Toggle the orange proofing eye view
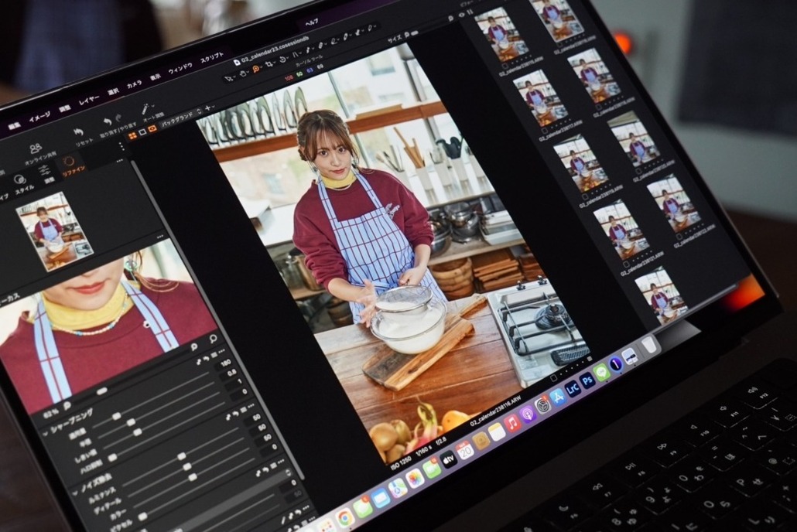 152,128
